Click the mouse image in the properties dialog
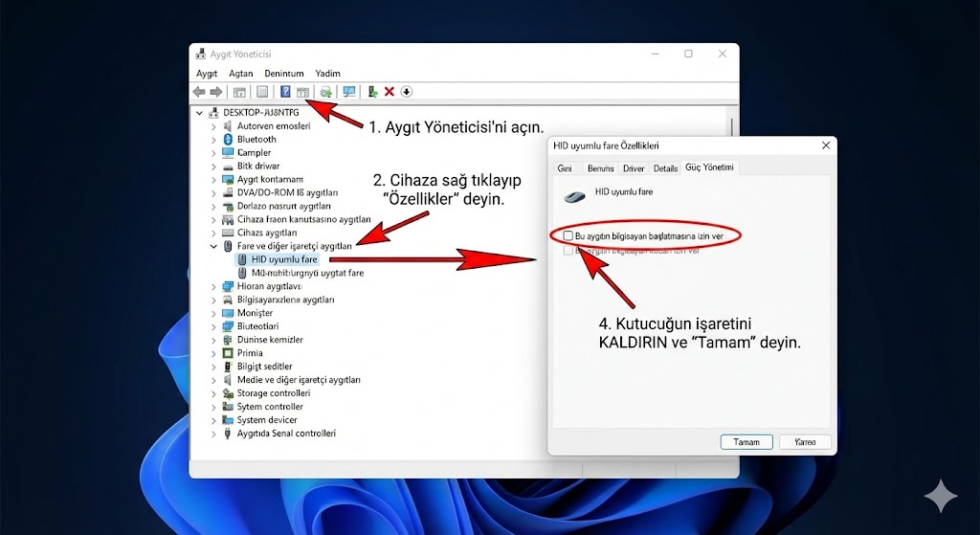The image size is (980, 535). click(574, 197)
